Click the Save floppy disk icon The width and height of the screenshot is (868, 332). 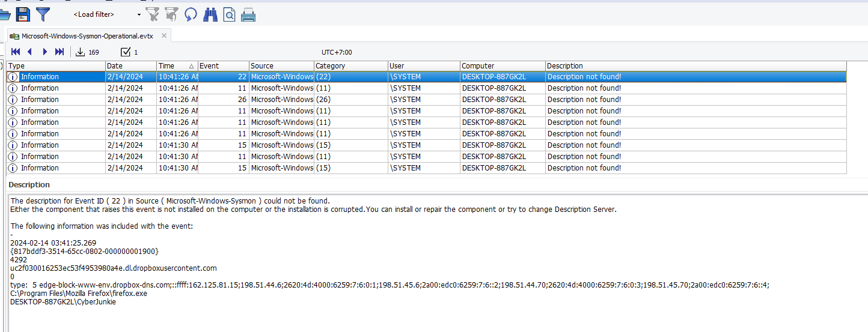point(23,14)
